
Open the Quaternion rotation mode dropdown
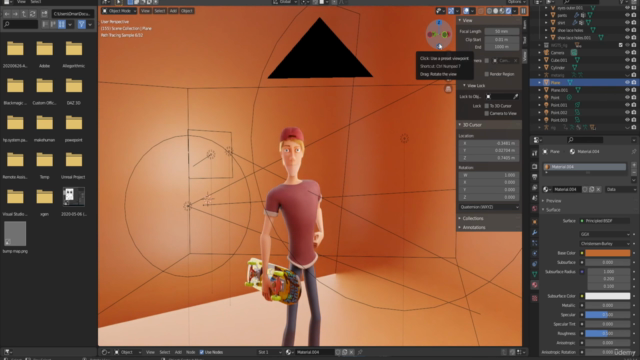click(489, 207)
